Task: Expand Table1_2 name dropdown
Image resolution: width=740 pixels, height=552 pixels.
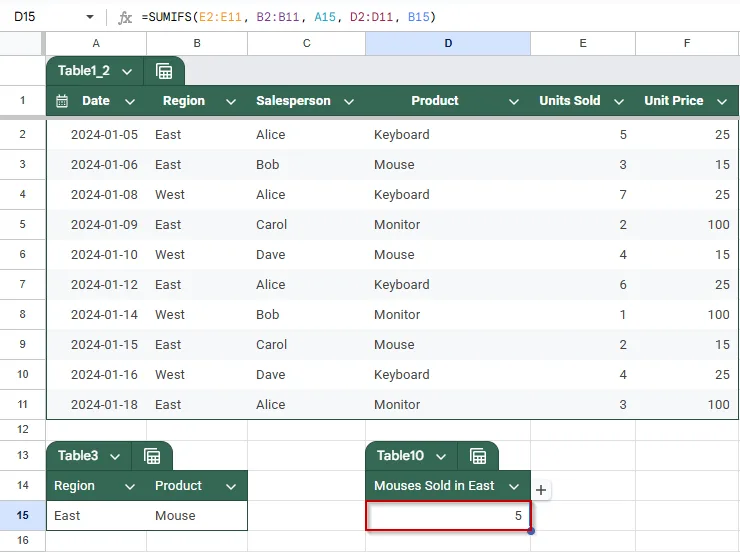Action: click(126, 72)
